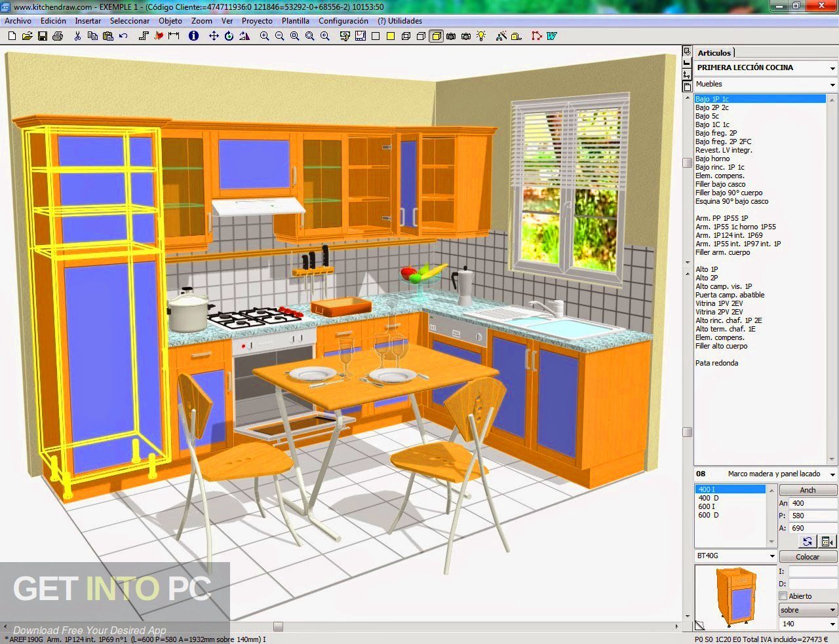Expand the PRIMERA LECCIÓN COCINA catalog dropdown
The image size is (839, 644).
pyautogui.click(x=832, y=68)
